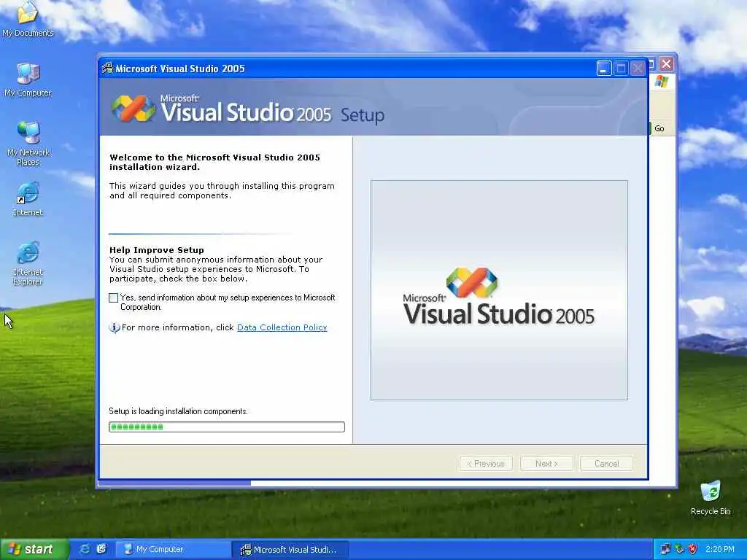The width and height of the screenshot is (747, 560).
Task: Switch to My Computer taskbar item
Action: tap(174, 550)
